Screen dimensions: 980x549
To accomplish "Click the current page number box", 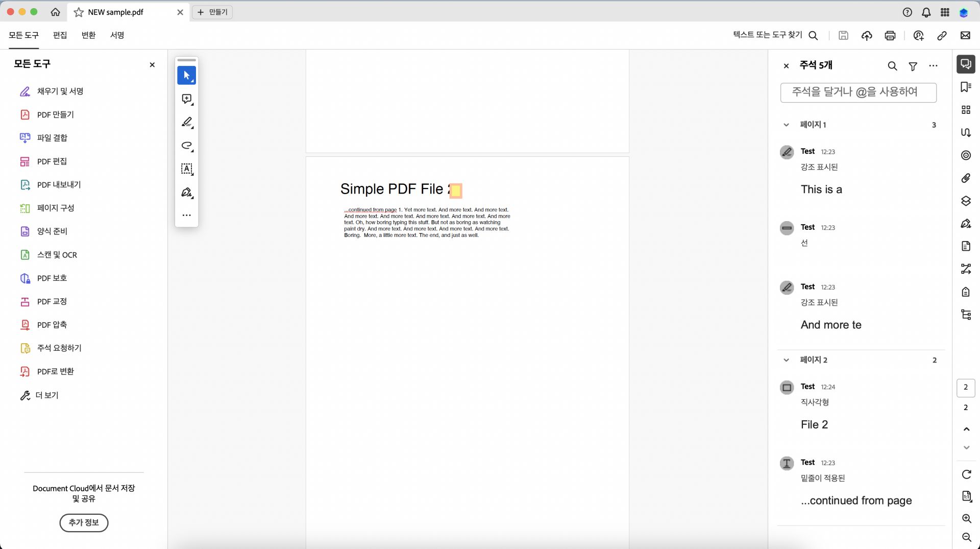I will 966,388.
